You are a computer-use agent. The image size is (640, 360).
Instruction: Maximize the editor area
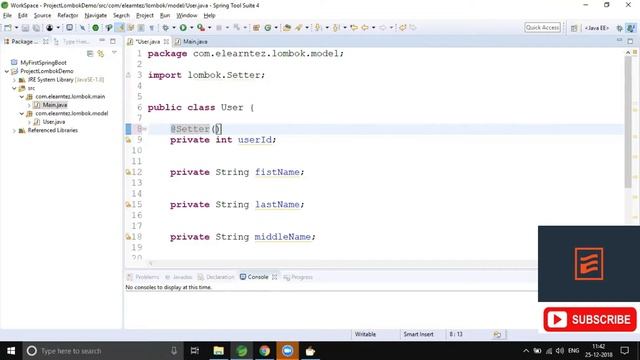(630, 41)
